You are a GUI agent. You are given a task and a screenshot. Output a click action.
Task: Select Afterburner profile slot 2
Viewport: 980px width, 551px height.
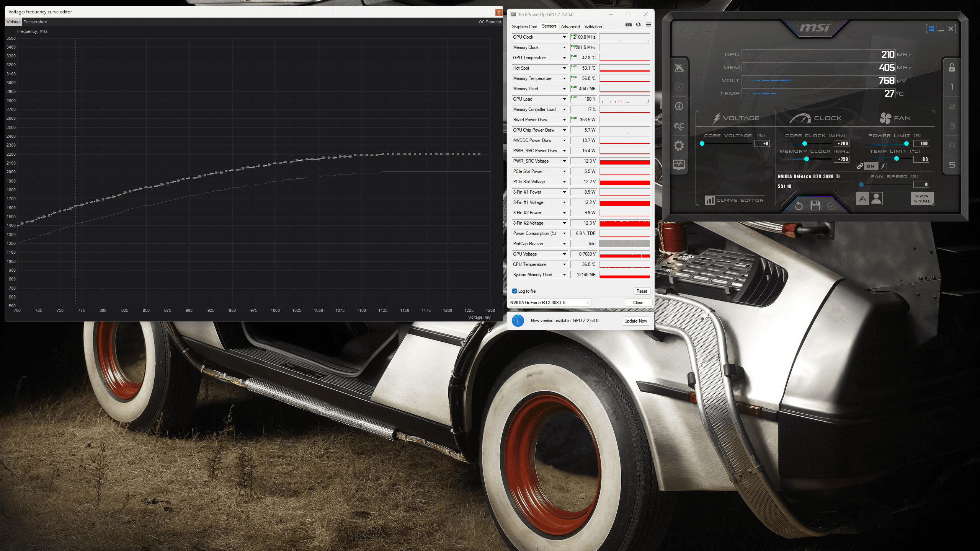tap(952, 106)
